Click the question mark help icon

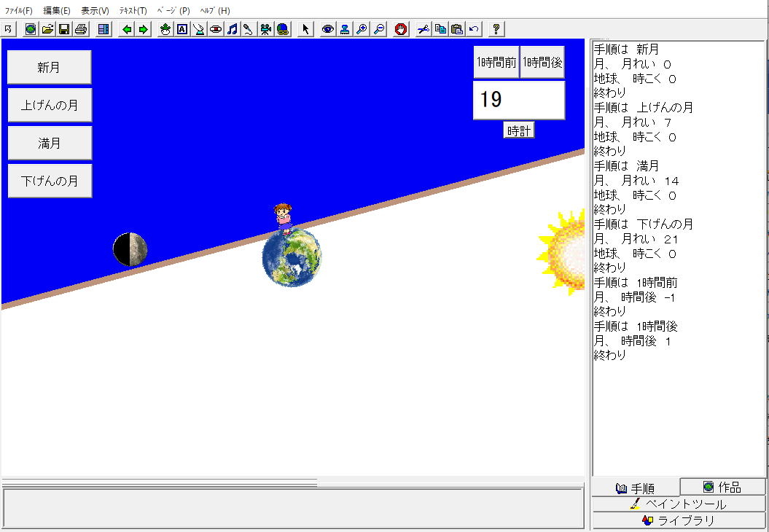tap(496, 29)
